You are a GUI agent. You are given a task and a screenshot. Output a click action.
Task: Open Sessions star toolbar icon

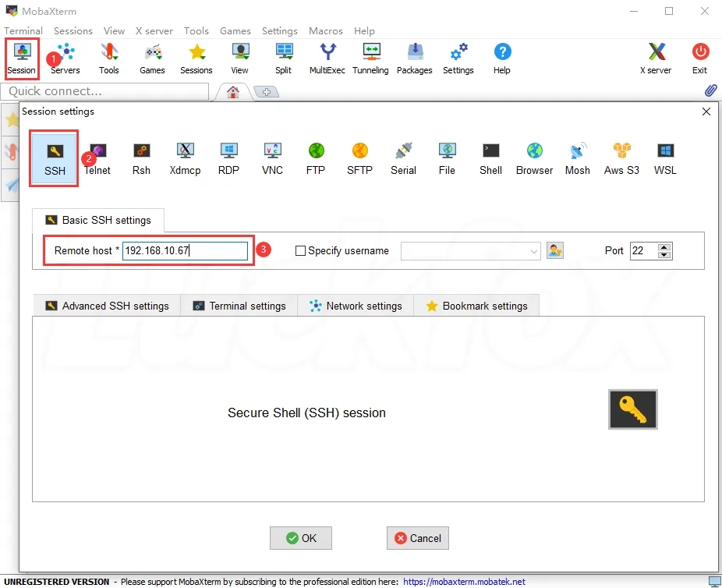[196, 58]
